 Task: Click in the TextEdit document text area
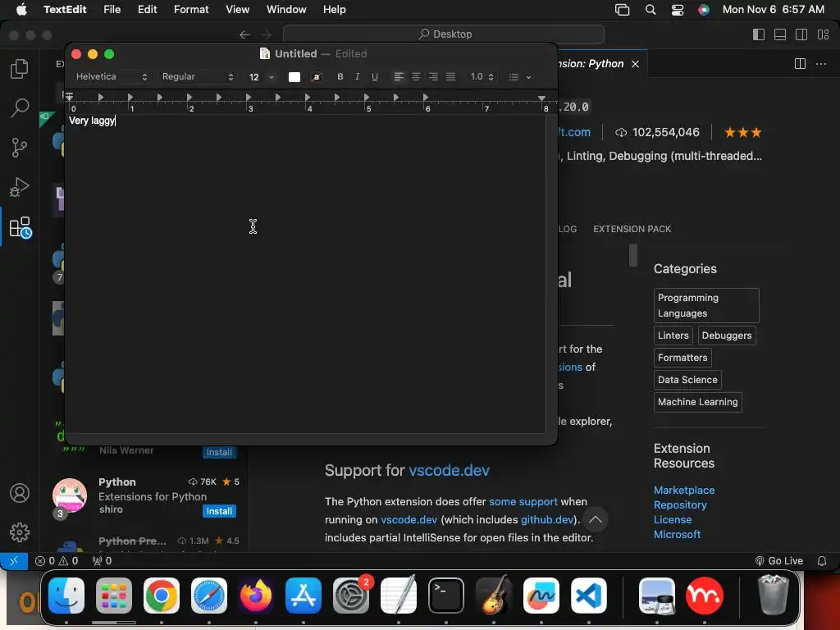pos(305,273)
